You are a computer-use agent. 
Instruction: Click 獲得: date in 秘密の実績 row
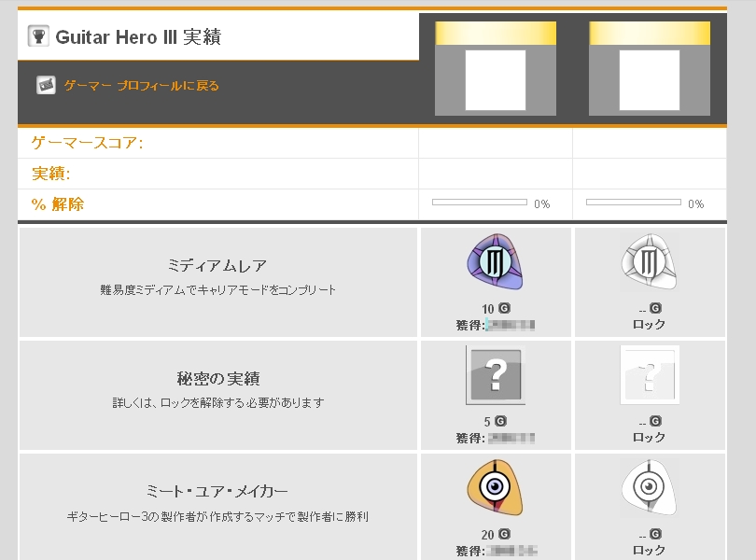coord(496,438)
